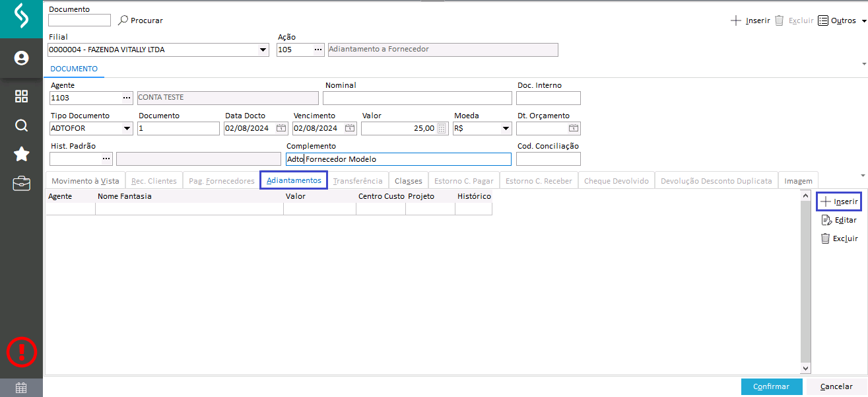The image size is (868, 397).
Task: Click the Histórico column header
Action: point(474,196)
